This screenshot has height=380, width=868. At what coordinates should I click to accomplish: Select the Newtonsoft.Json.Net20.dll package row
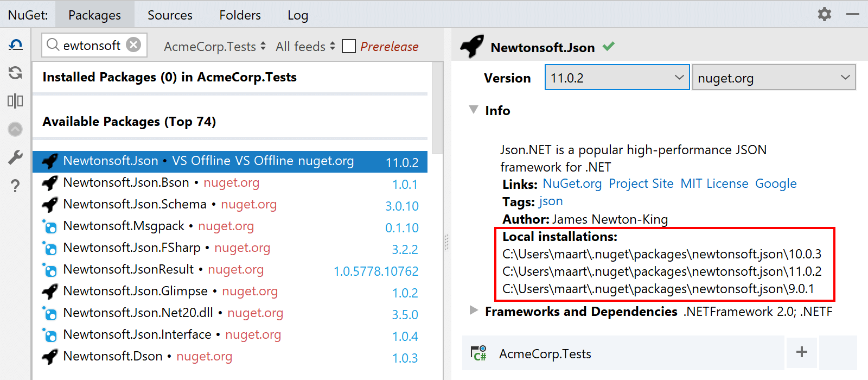(230, 314)
